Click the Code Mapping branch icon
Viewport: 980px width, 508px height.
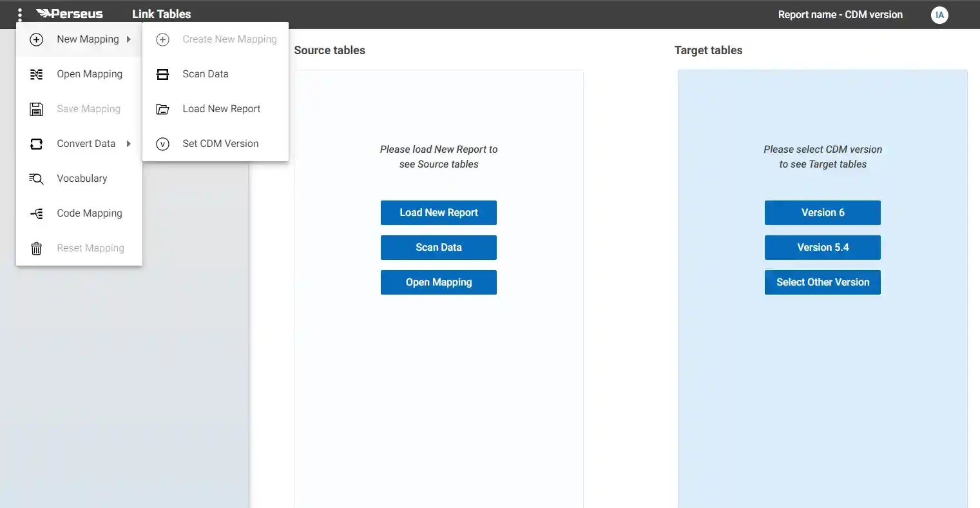(37, 213)
